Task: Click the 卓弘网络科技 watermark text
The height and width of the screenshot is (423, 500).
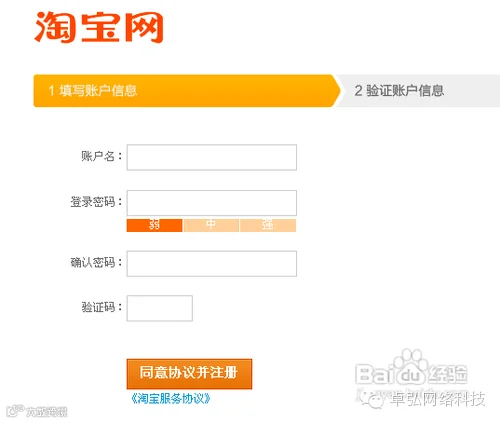Action: pyautogui.click(x=438, y=399)
